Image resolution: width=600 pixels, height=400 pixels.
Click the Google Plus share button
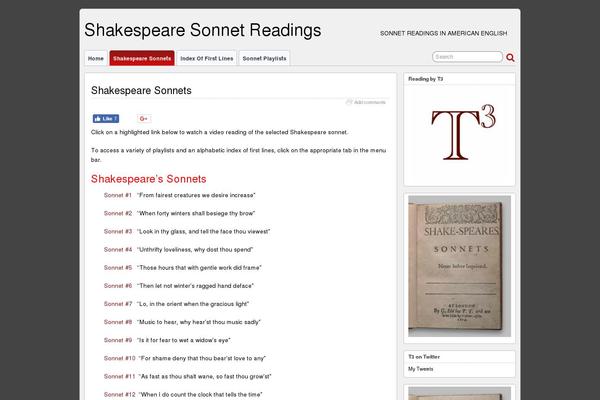coord(144,119)
